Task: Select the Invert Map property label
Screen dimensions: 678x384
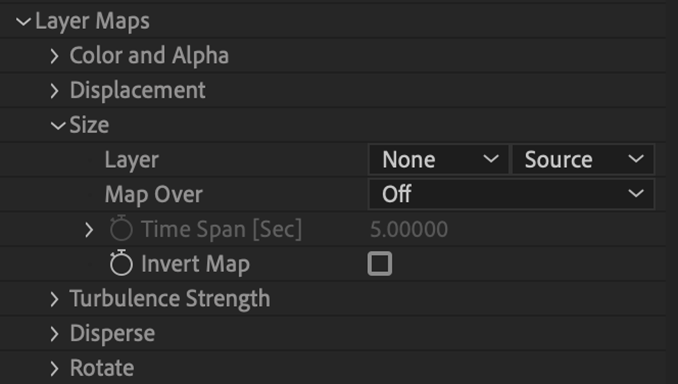Action: pyautogui.click(x=195, y=264)
